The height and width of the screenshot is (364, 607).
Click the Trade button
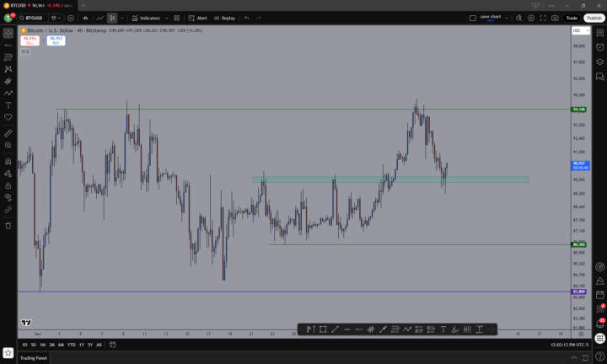572,19
